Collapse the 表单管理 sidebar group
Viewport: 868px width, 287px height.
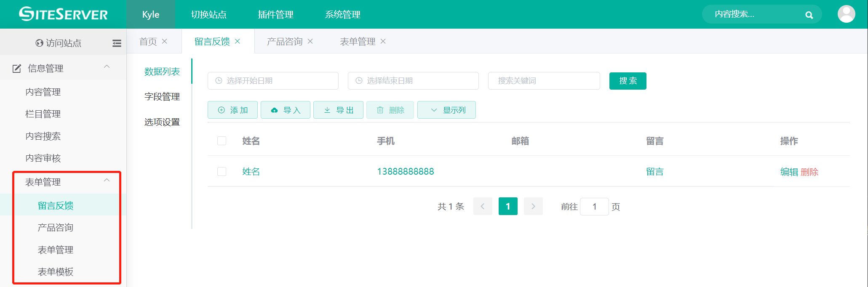point(107,181)
